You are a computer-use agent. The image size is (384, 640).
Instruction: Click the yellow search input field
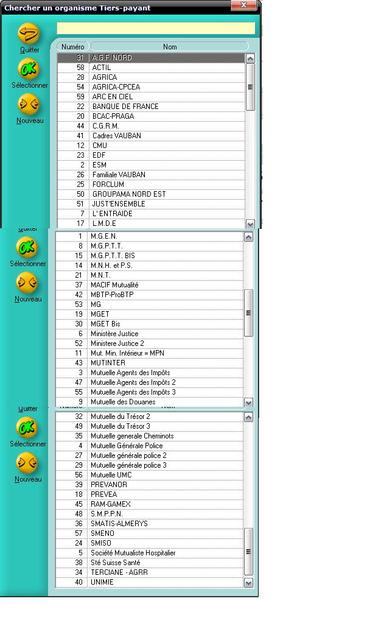coord(156,28)
